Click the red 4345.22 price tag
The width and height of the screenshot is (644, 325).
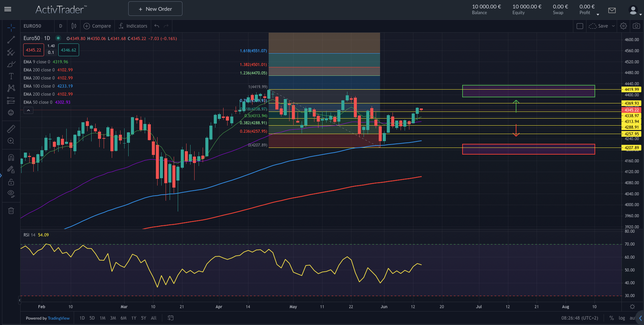pos(631,110)
